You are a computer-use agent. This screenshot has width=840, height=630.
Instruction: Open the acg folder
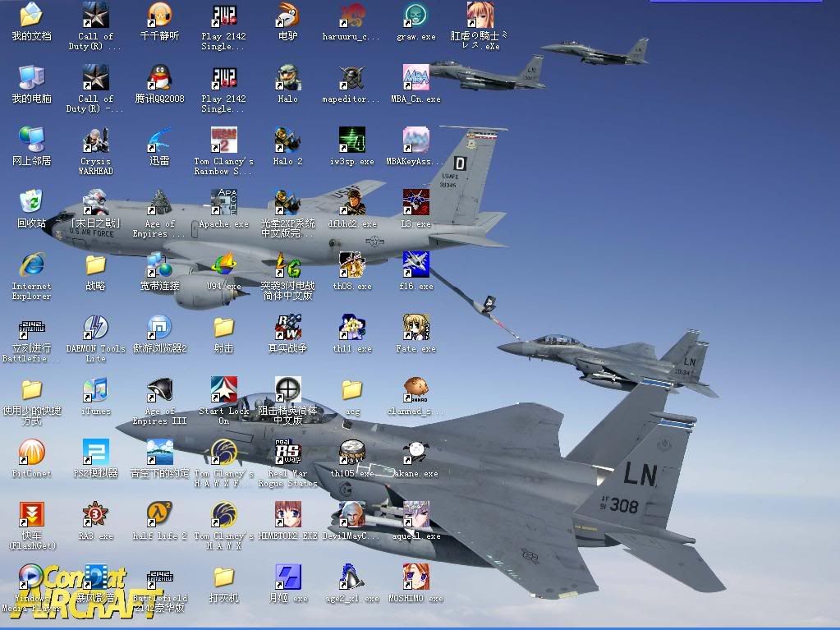352,389
